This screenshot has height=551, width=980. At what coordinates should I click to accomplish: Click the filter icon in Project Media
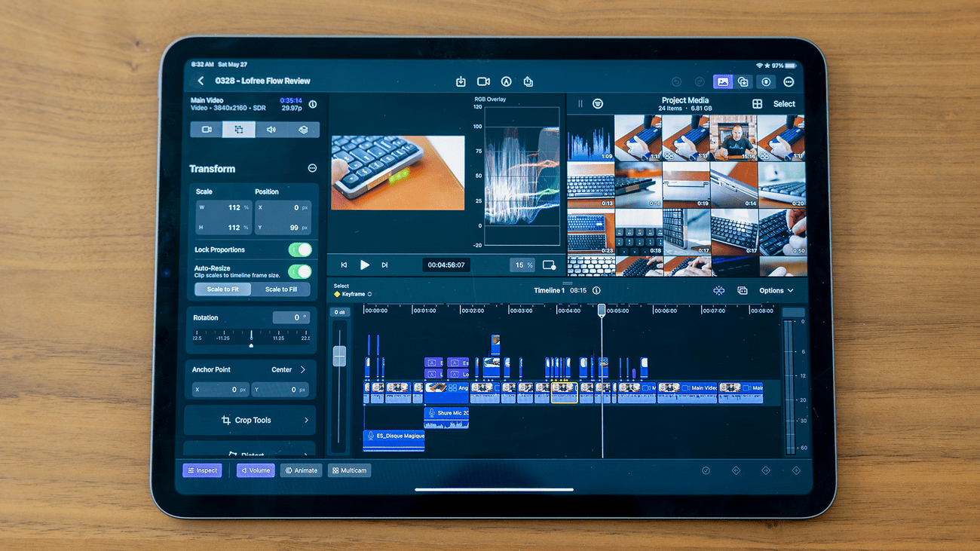coord(598,104)
